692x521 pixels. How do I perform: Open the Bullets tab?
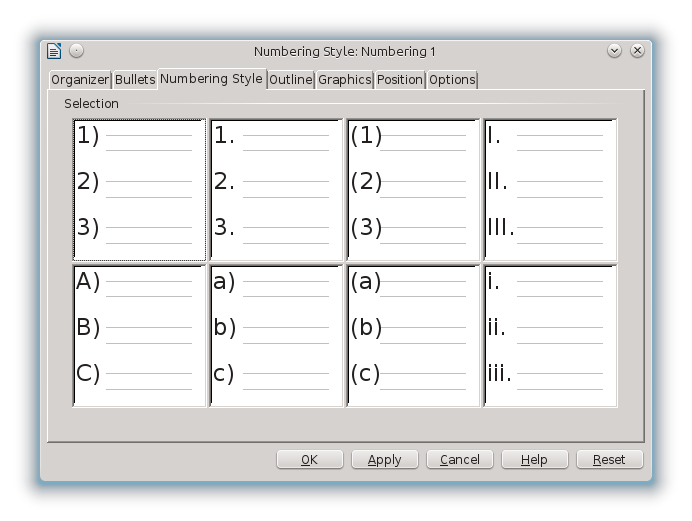(134, 79)
